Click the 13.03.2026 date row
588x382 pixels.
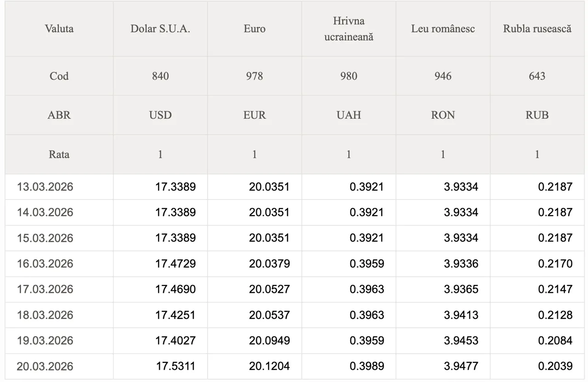pyautogui.click(x=45, y=187)
